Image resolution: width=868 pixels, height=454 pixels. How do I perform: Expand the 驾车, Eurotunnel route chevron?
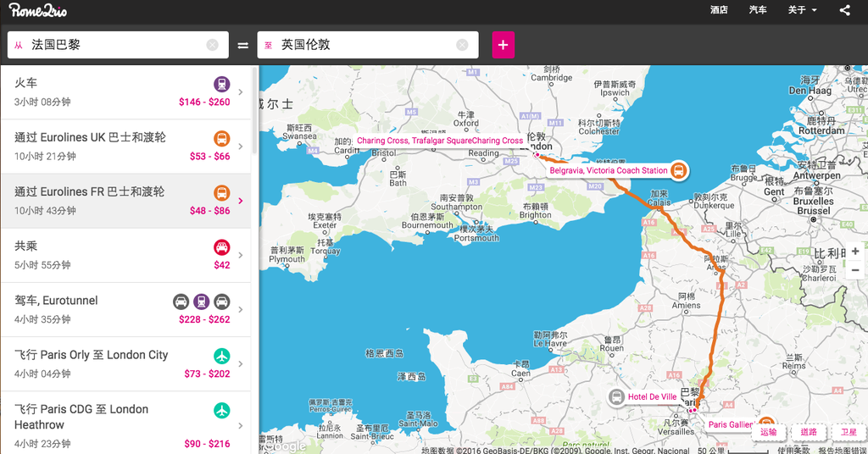tap(241, 310)
